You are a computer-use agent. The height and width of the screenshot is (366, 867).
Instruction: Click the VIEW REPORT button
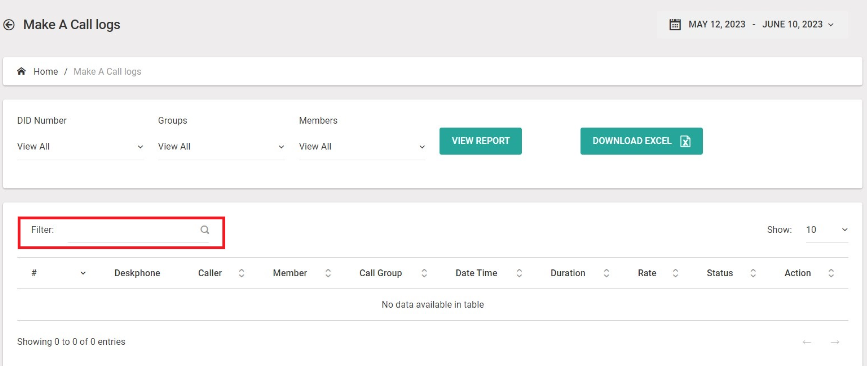480,141
